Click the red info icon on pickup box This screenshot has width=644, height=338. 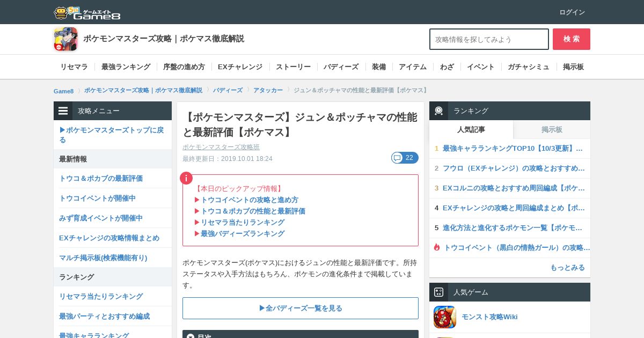click(x=186, y=178)
